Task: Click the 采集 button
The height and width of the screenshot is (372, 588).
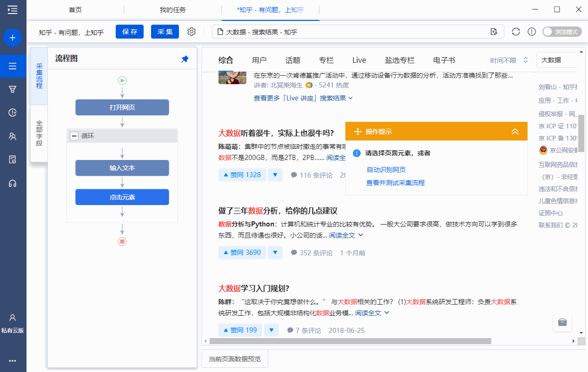Action: coord(165,32)
